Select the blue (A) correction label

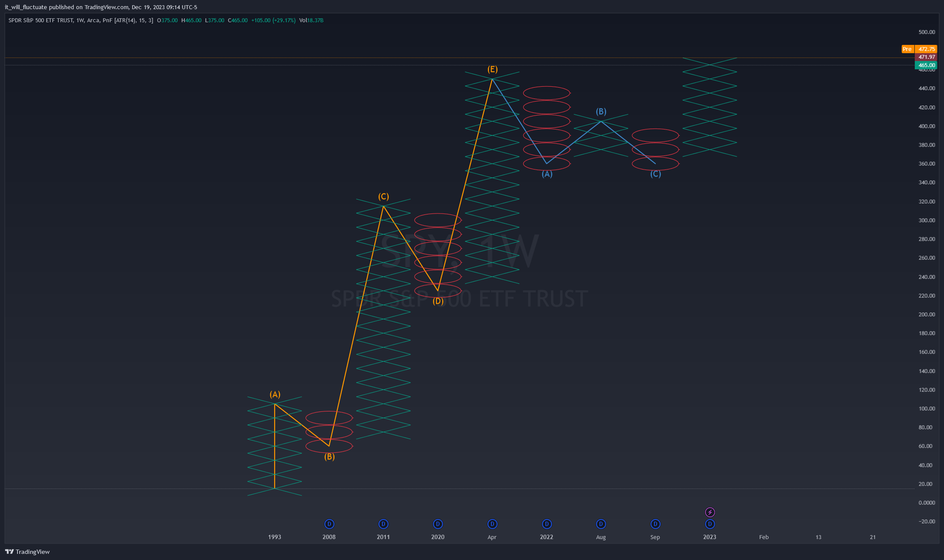pos(547,174)
